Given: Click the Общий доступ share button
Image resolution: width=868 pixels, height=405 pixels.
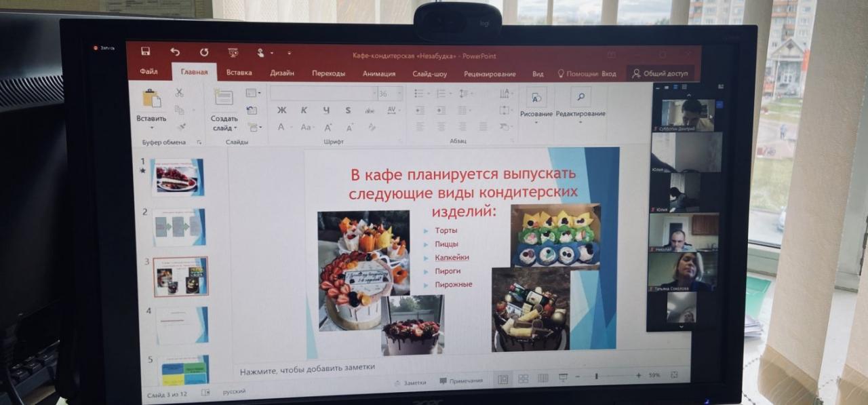Looking at the screenshot, I should 659,73.
